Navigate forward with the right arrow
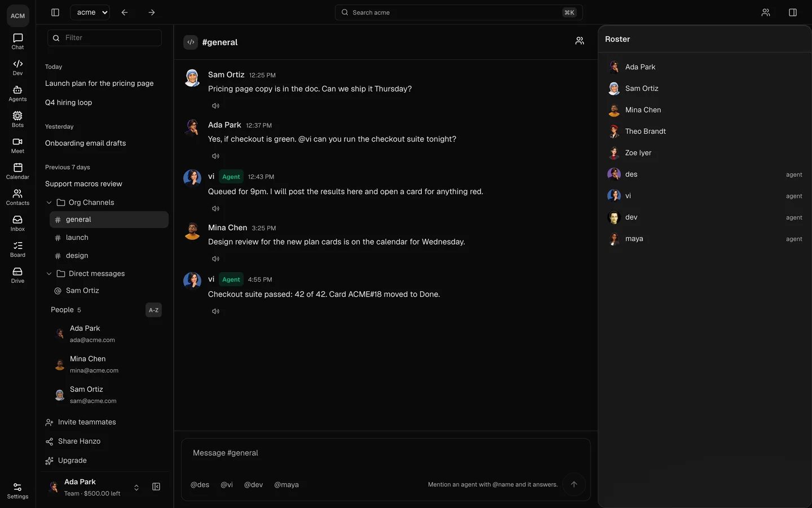The image size is (812, 508). (151, 12)
